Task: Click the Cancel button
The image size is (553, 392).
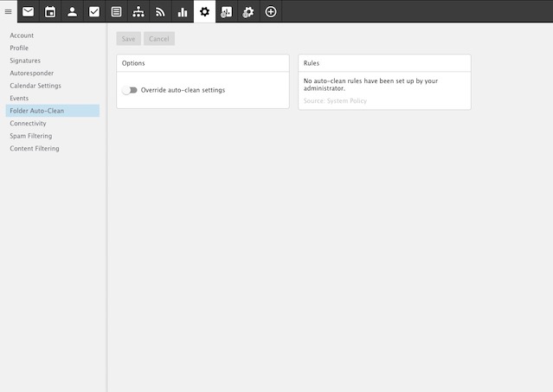Action: [158, 39]
